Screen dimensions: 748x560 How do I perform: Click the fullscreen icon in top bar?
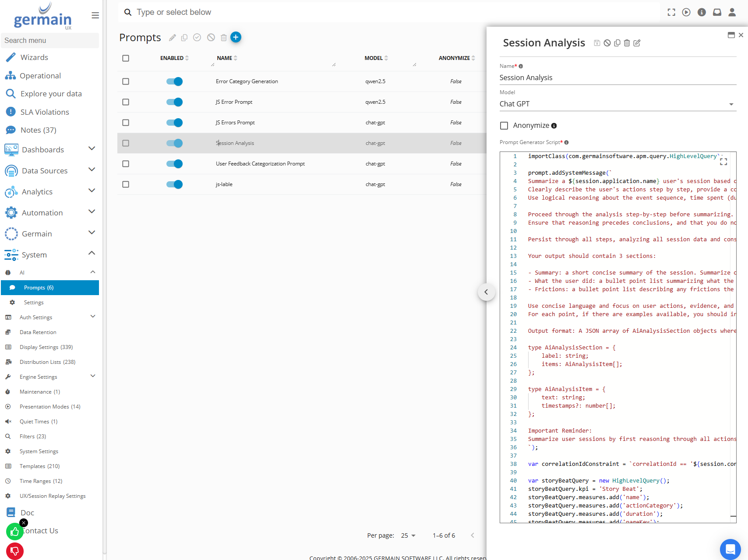(x=671, y=12)
